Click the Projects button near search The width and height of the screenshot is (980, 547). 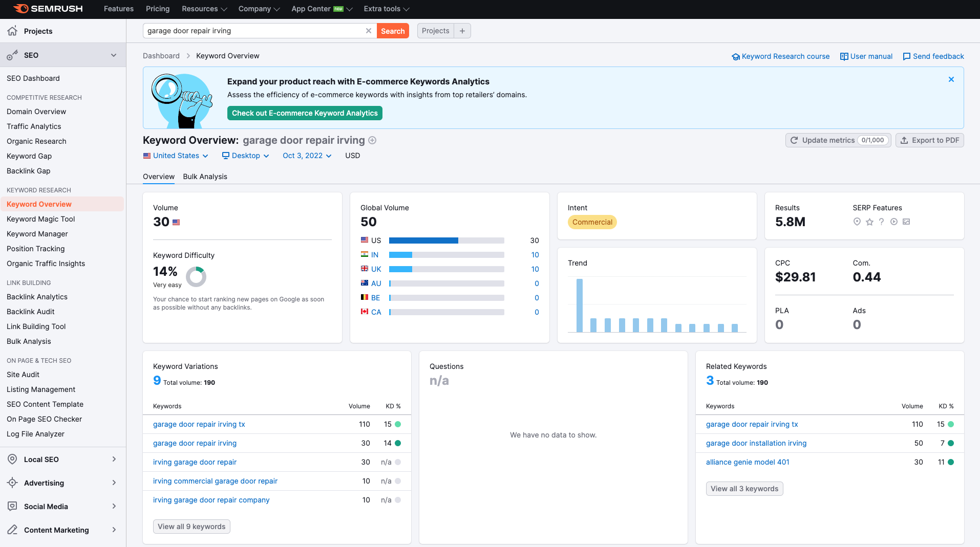pyautogui.click(x=435, y=31)
